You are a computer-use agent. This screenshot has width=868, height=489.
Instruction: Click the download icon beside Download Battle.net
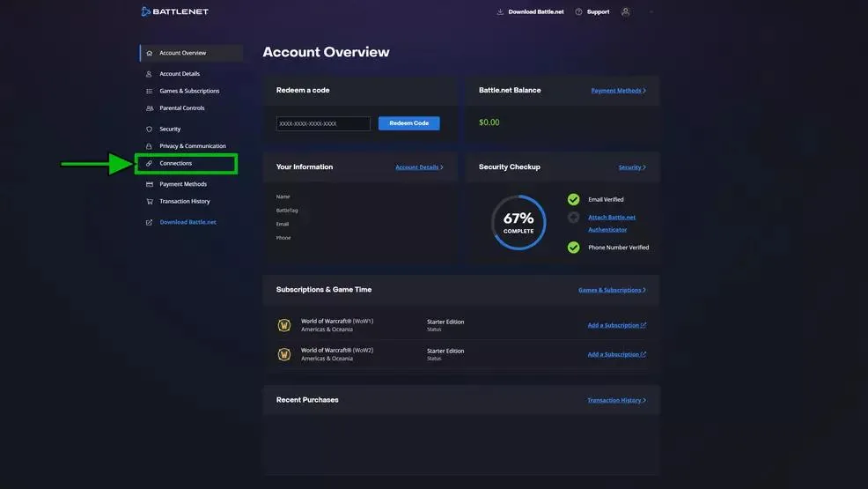(500, 11)
